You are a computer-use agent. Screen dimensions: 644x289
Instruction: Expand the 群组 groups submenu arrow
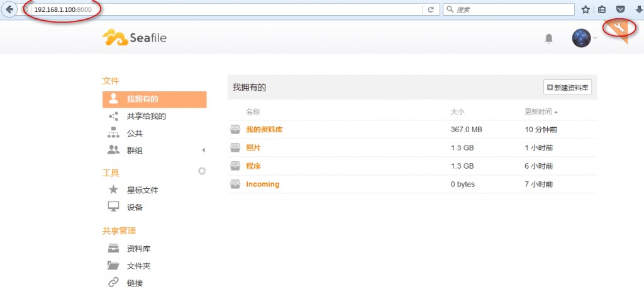pyautogui.click(x=203, y=150)
